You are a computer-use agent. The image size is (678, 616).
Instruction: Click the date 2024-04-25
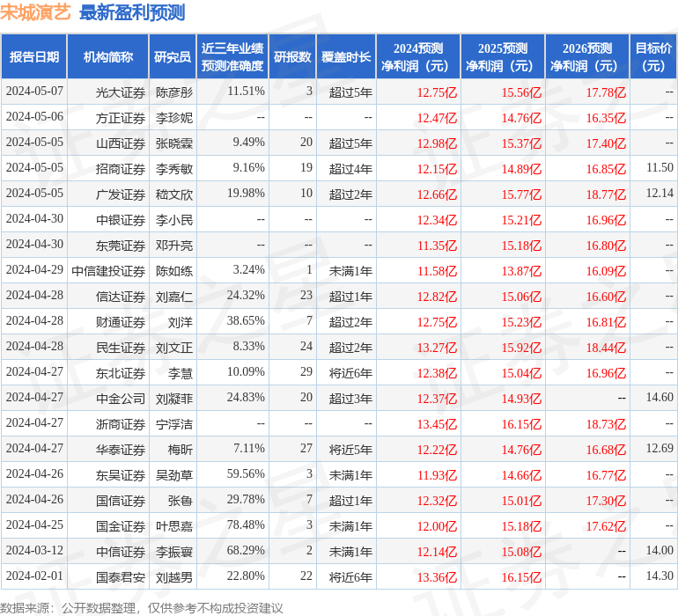tap(34, 524)
